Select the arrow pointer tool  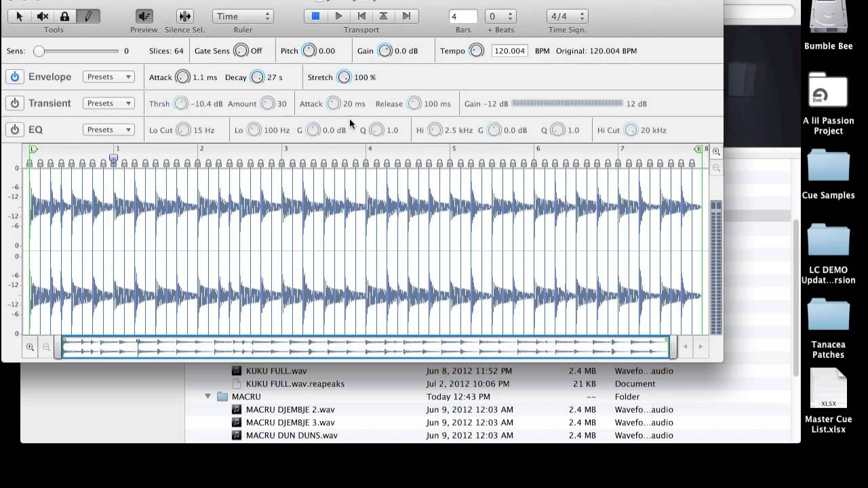20,16
